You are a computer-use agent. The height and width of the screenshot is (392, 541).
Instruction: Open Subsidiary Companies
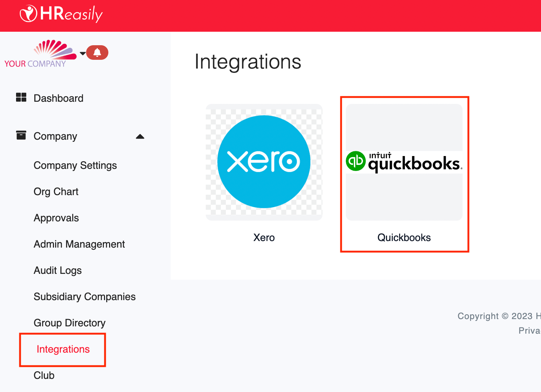(85, 297)
